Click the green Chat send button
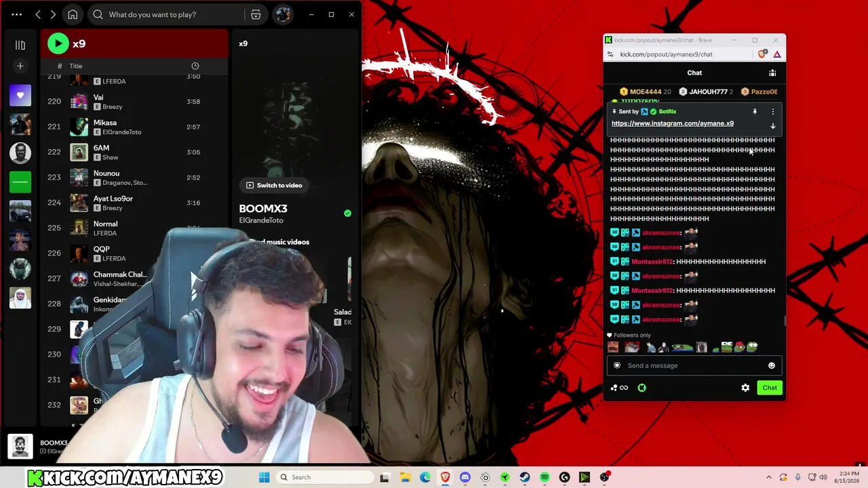The image size is (868, 488). click(770, 388)
